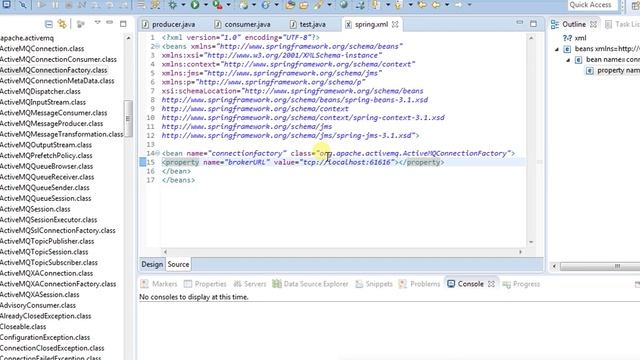640x360 pixels.
Task: Click the green Run button
Action: pyautogui.click(x=195, y=5)
